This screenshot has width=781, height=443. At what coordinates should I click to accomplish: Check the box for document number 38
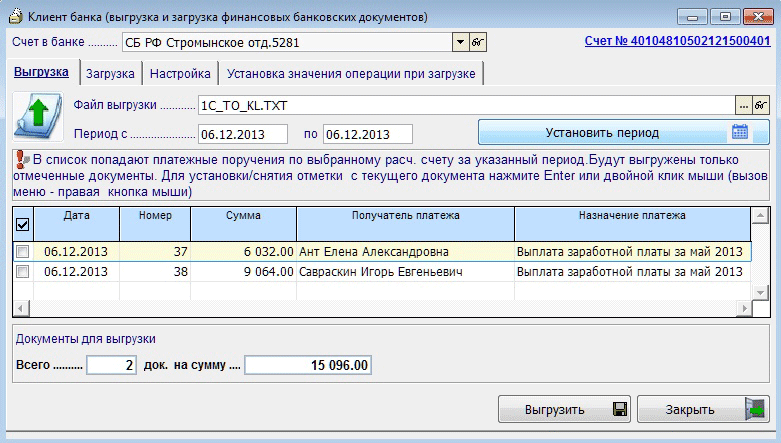click(x=22, y=271)
